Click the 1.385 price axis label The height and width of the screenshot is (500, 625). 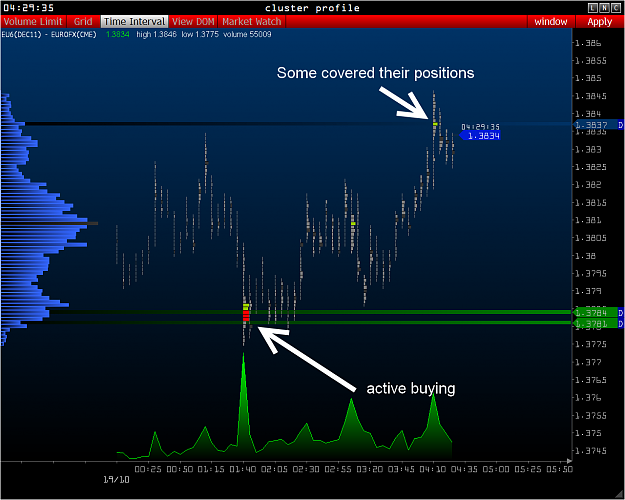pos(588,78)
